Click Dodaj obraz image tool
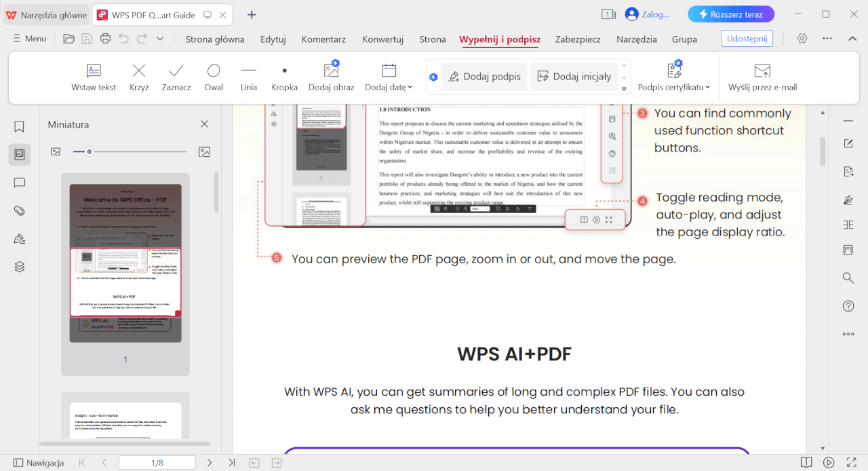Screen dimensions: 868x471 331,77
